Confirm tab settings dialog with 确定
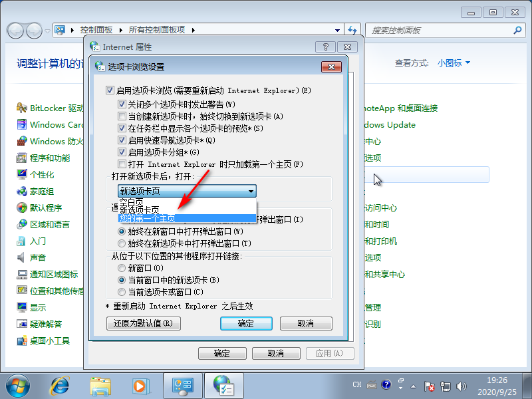 coord(246,323)
